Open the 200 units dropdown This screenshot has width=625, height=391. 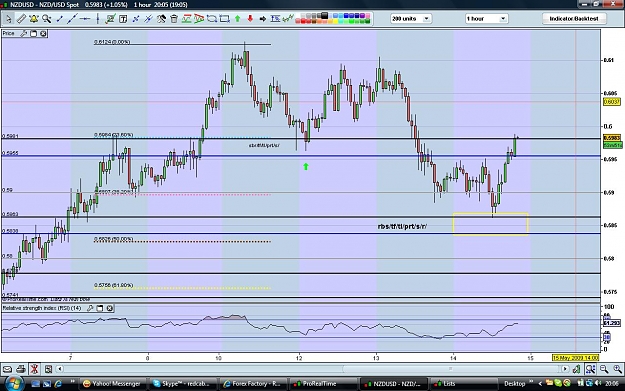click(411, 19)
